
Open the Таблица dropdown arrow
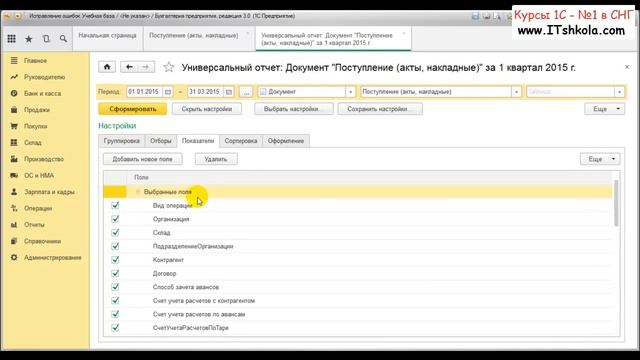620,92
